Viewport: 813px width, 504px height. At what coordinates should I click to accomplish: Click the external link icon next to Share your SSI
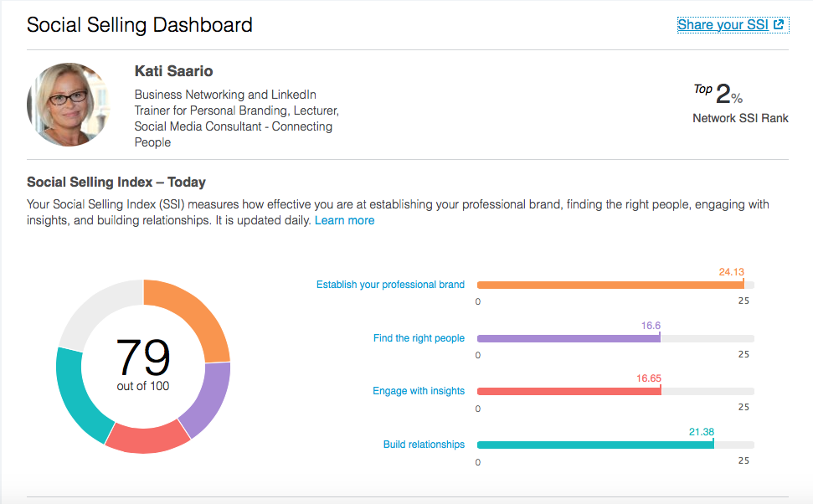(780, 25)
